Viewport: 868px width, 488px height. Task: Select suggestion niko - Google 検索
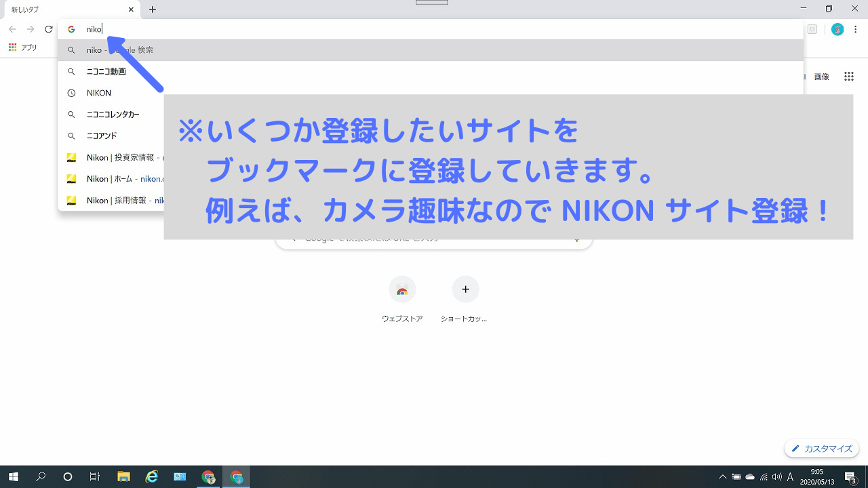click(431, 50)
